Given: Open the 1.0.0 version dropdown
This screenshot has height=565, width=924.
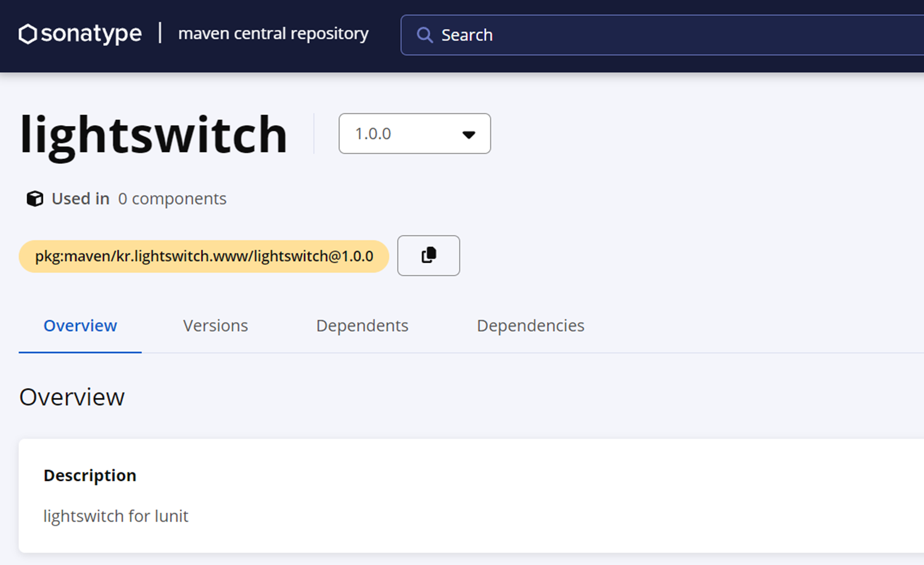Looking at the screenshot, I should tap(415, 134).
